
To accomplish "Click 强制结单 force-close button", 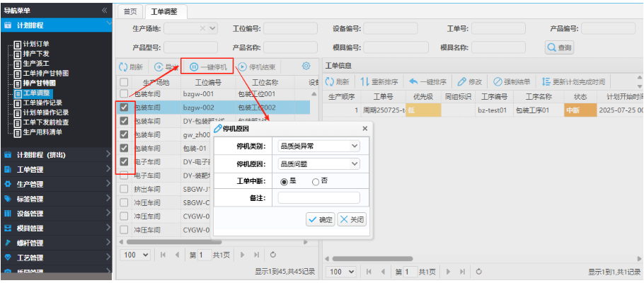I will click(x=512, y=82).
